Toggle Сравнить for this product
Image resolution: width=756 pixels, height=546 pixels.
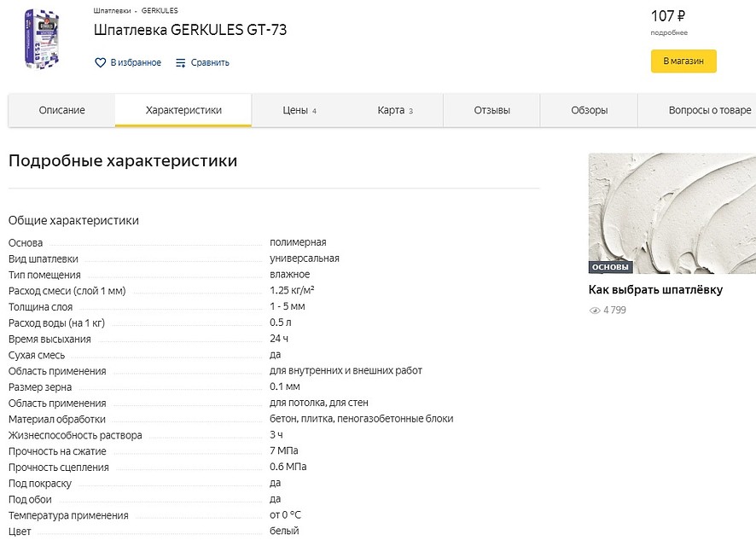coord(210,62)
